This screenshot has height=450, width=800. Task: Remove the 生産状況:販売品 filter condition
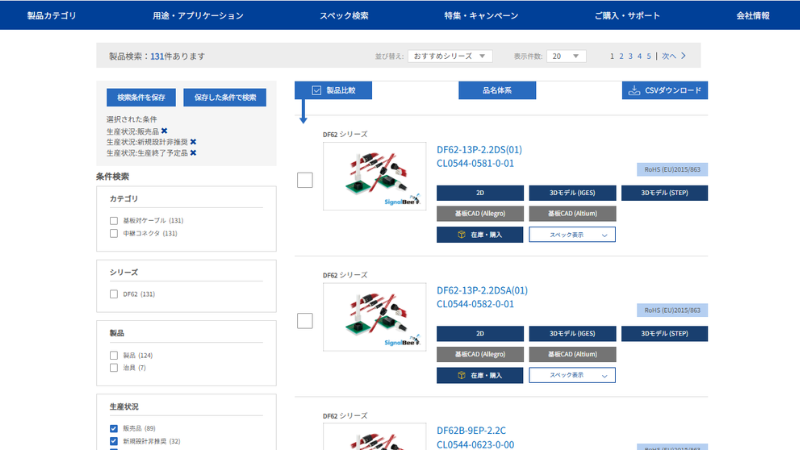pos(164,131)
